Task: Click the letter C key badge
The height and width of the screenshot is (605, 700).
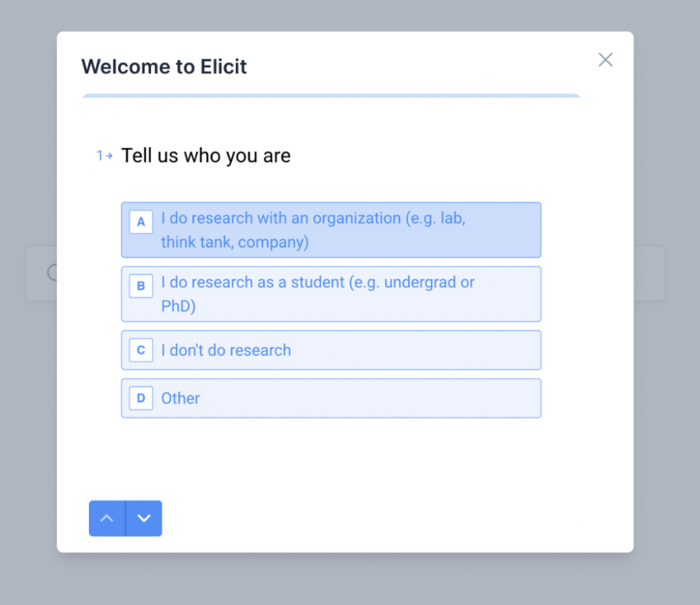Action: pos(141,350)
